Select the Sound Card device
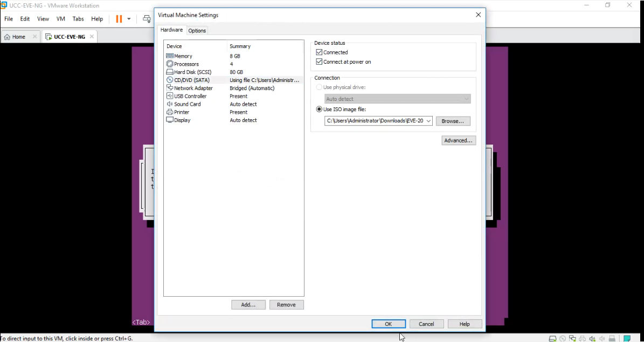This screenshot has height=342, width=644. [233, 104]
